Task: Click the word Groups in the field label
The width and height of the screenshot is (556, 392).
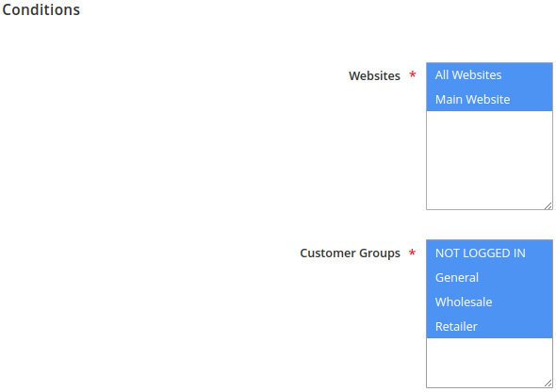Action: coord(380,253)
